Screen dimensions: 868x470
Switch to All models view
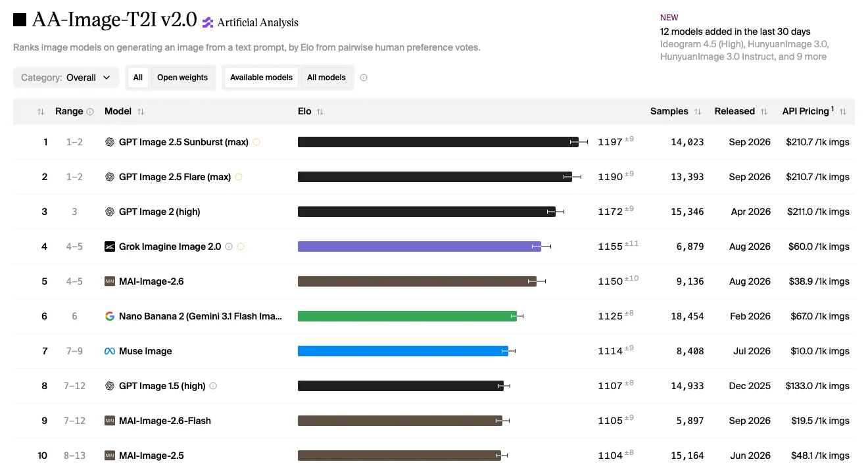pyautogui.click(x=326, y=78)
